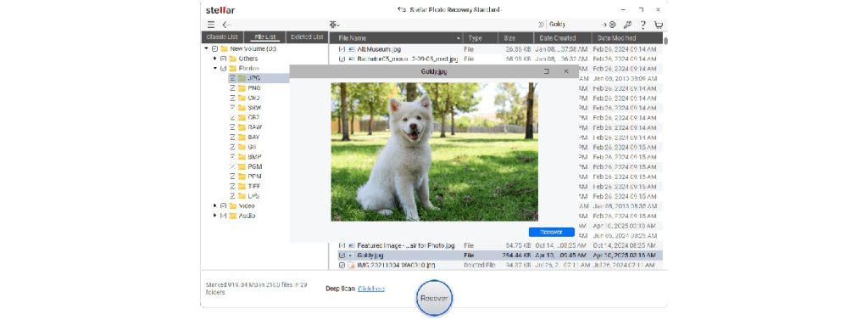868x320 pixels.
Task: Open the wrench tools icon
Action: coord(627,25)
